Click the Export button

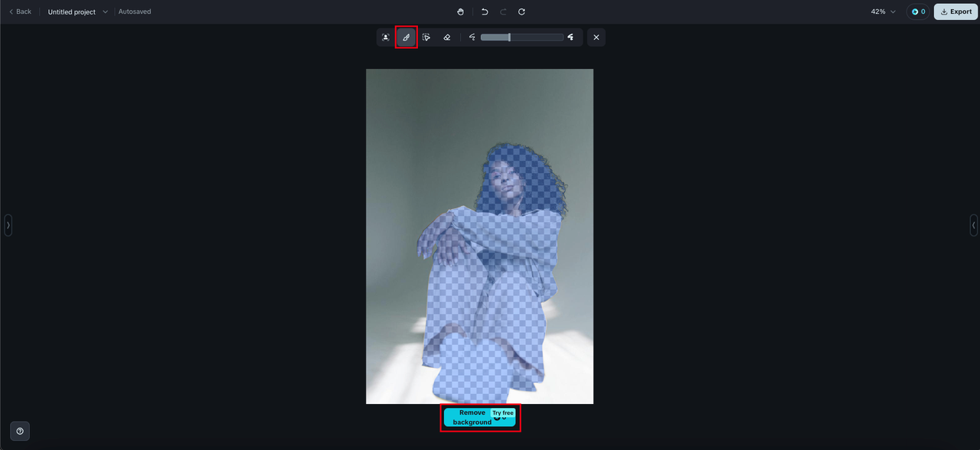coord(955,11)
